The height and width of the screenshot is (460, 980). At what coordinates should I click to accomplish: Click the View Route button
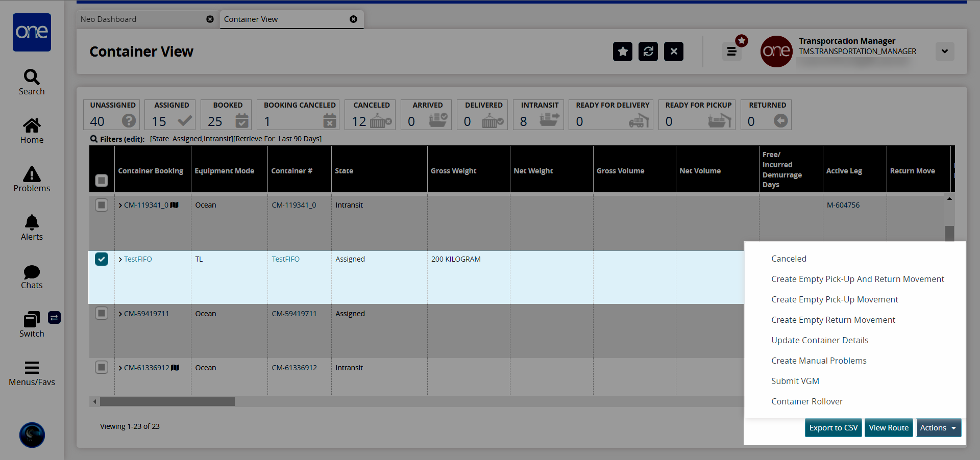pyautogui.click(x=889, y=428)
